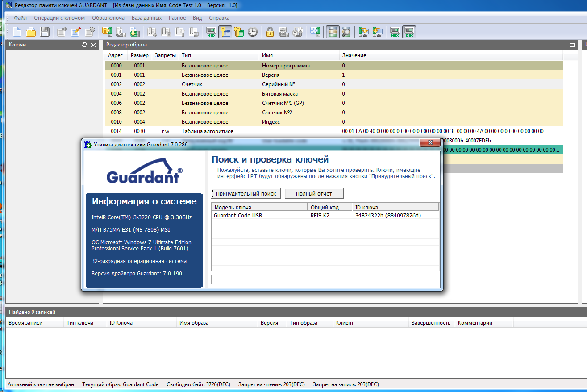
Task: Switch value display to DEC
Action: pyautogui.click(x=408, y=32)
